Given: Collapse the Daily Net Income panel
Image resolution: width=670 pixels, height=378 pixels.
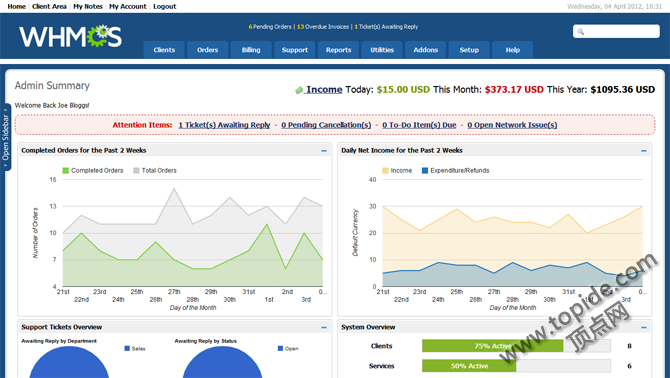Looking at the screenshot, I should 644,151.
